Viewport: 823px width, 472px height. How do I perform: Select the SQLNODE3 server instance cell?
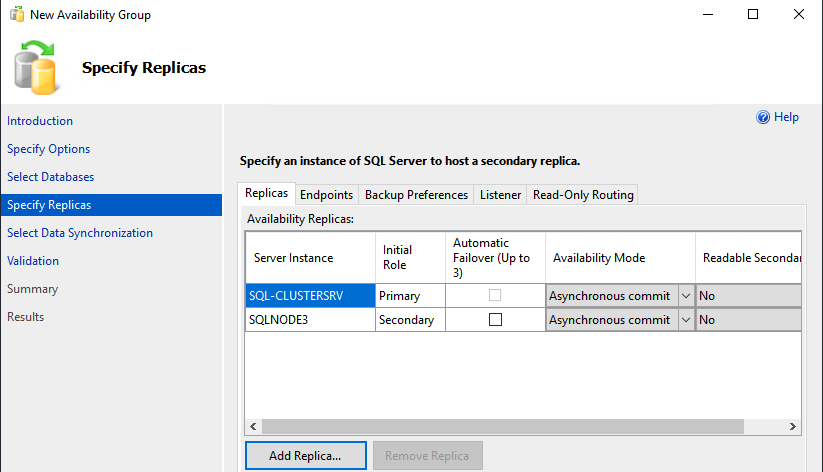coord(310,320)
